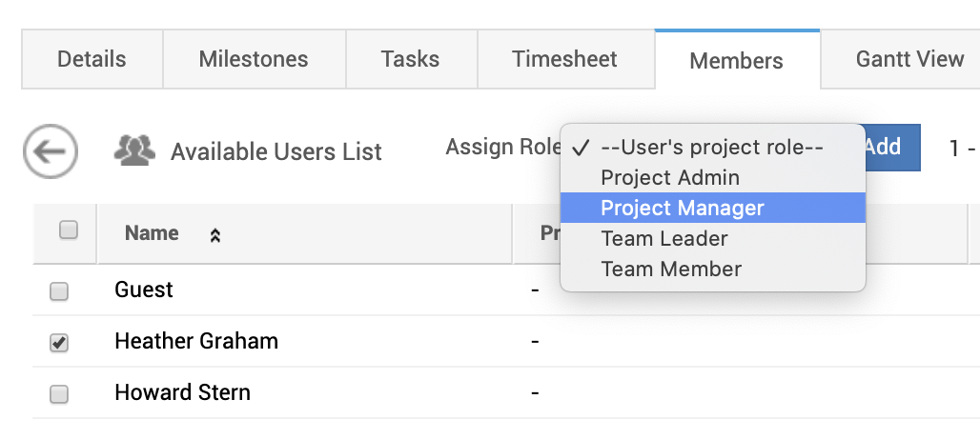Toggle the select-all users checkbox
The image size is (980, 440).
(x=69, y=230)
